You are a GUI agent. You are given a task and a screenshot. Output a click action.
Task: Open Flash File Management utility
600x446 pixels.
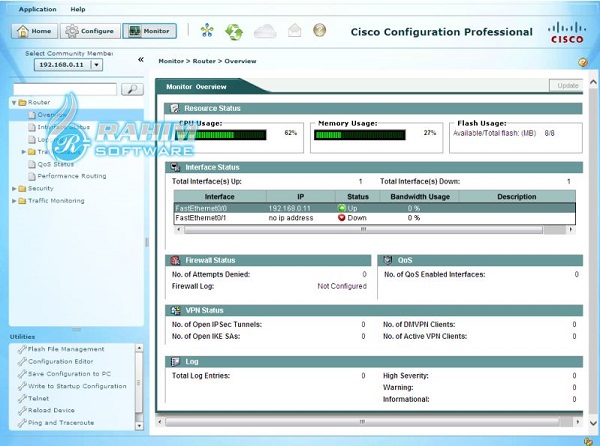click(66, 349)
